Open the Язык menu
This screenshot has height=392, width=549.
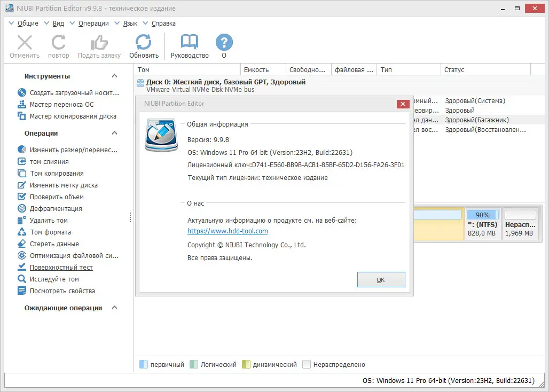point(129,23)
